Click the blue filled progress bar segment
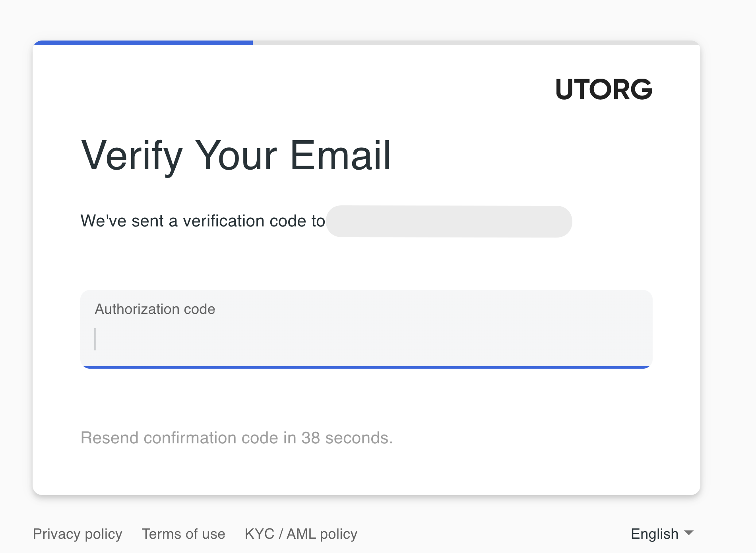 click(143, 43)
